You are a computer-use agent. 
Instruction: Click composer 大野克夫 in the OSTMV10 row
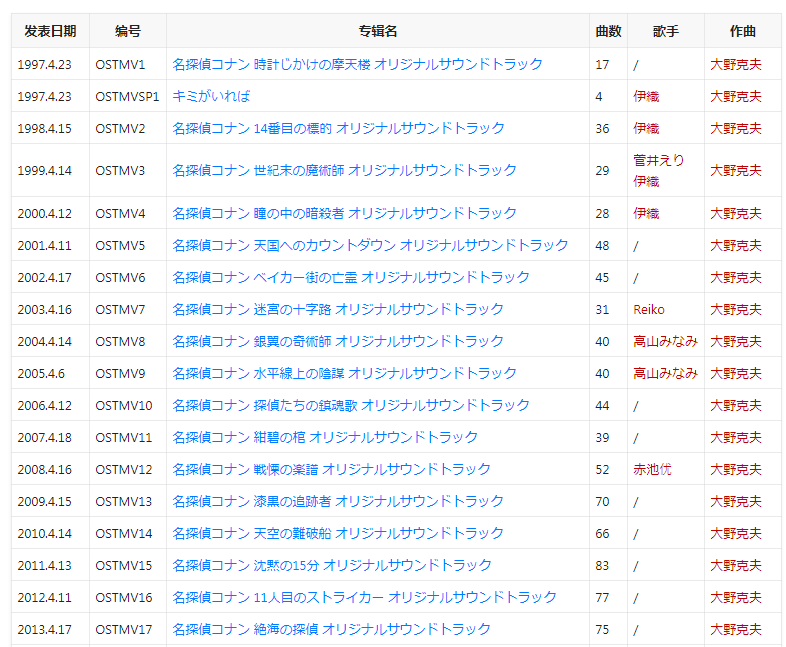[x=736, y=405]
